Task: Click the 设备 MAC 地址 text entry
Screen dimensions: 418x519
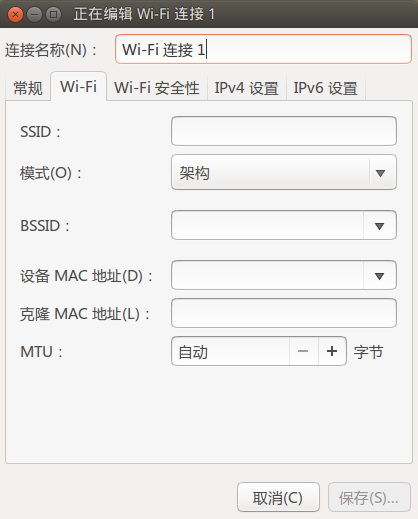Action: coord(267,276)
